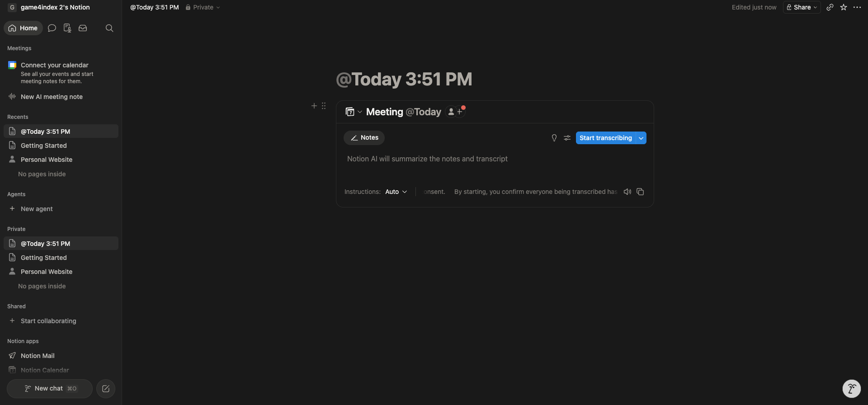Click the @Today date mention

point(423,112)
